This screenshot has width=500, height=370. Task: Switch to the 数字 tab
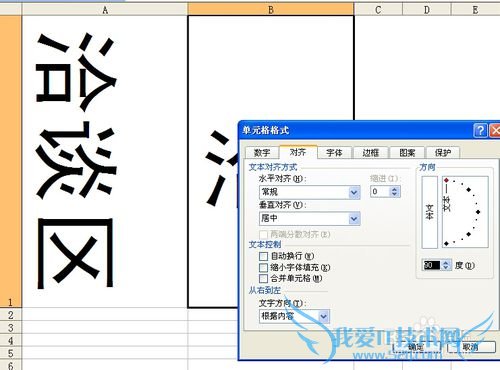point(262,153)
